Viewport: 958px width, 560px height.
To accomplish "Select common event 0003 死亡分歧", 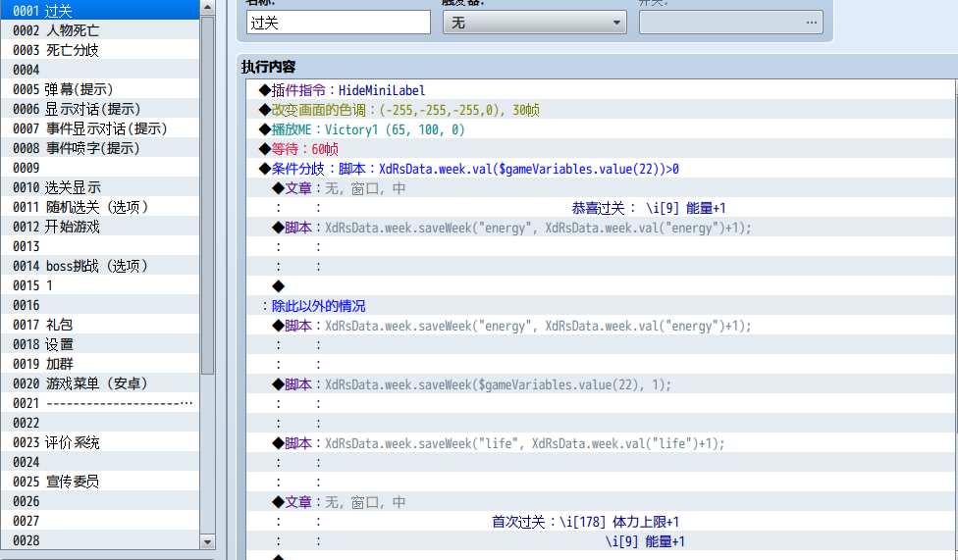I will click(100, 49).
